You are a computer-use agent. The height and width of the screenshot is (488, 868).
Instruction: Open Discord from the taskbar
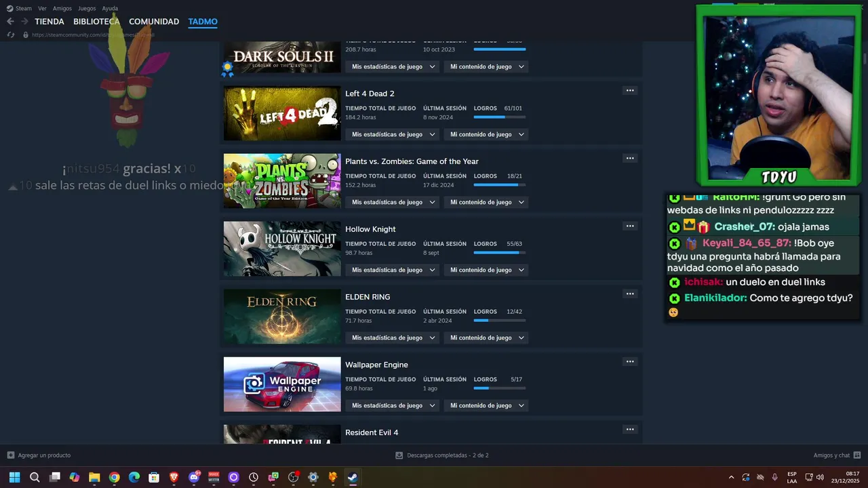click(x=194, y=477)
